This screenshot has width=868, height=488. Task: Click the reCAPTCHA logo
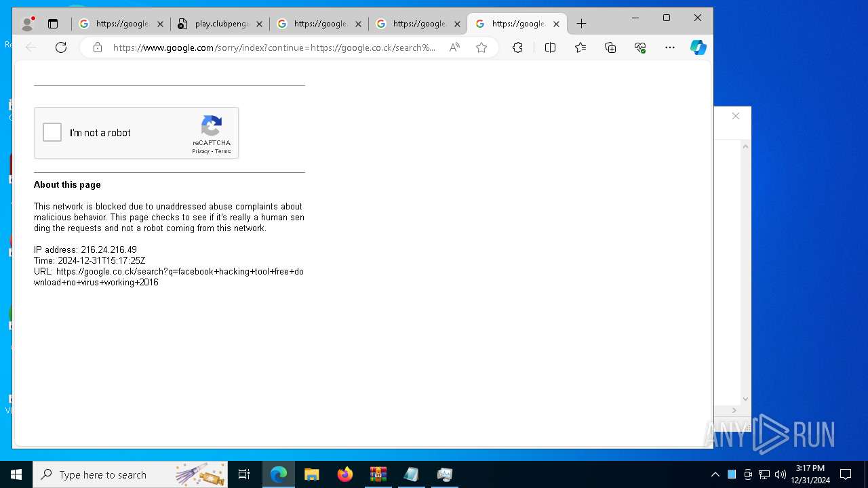click(212, 126)
